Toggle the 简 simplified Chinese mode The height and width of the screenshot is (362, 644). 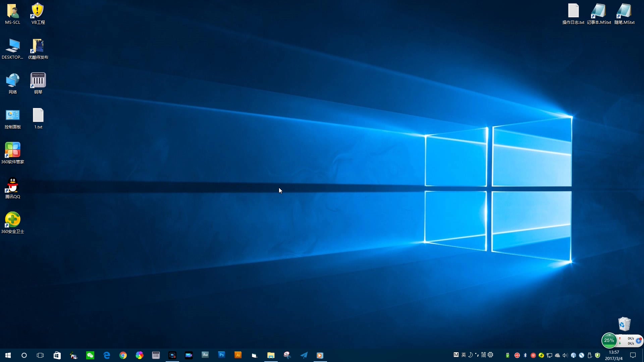pos(484,355)
